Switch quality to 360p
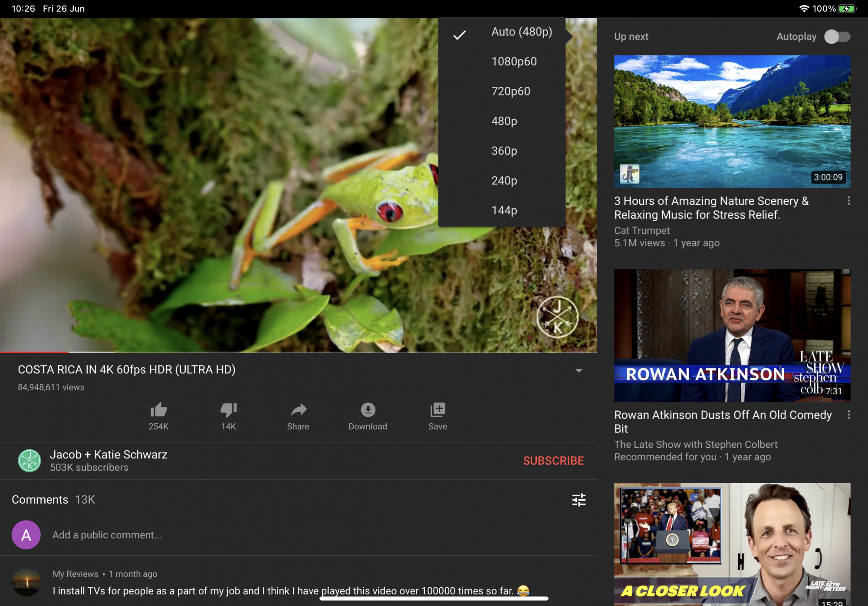868x606 pixels. coord(504,151)
